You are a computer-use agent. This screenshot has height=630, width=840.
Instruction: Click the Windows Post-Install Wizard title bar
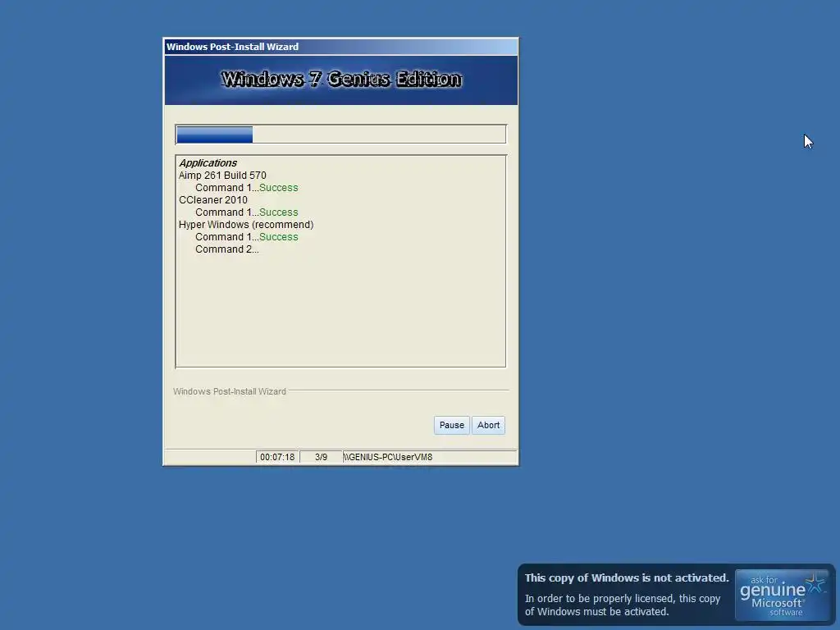340,47
